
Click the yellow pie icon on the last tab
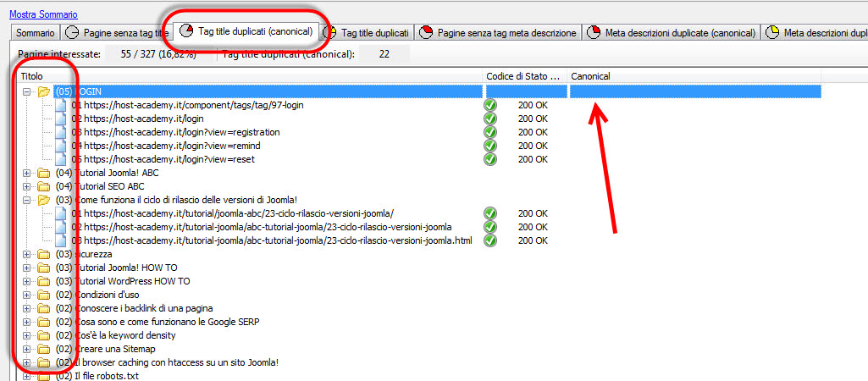coord(773,33)
